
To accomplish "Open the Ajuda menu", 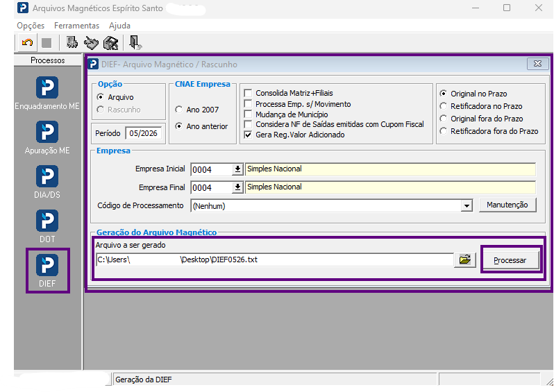I will coord(120,26).
